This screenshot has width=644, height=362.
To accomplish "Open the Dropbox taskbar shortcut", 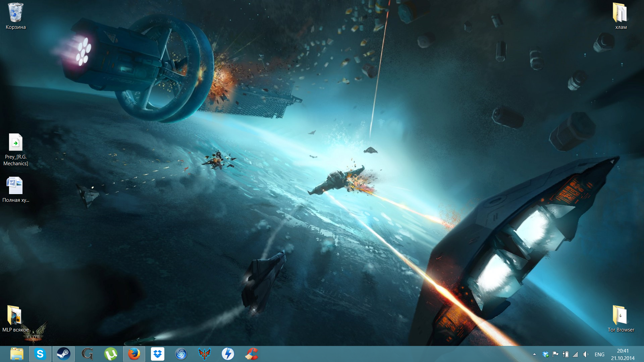I will tap(158, 354).
